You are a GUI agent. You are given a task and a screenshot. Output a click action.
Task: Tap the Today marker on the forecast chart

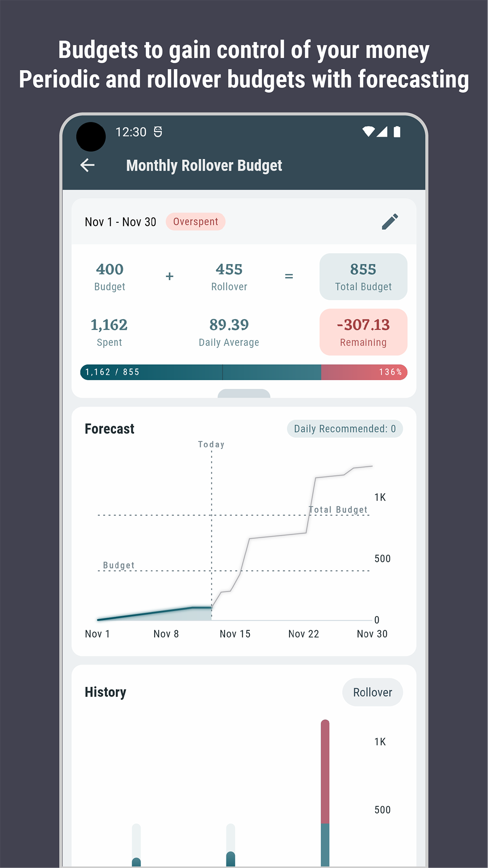click(x=211, y=445)
